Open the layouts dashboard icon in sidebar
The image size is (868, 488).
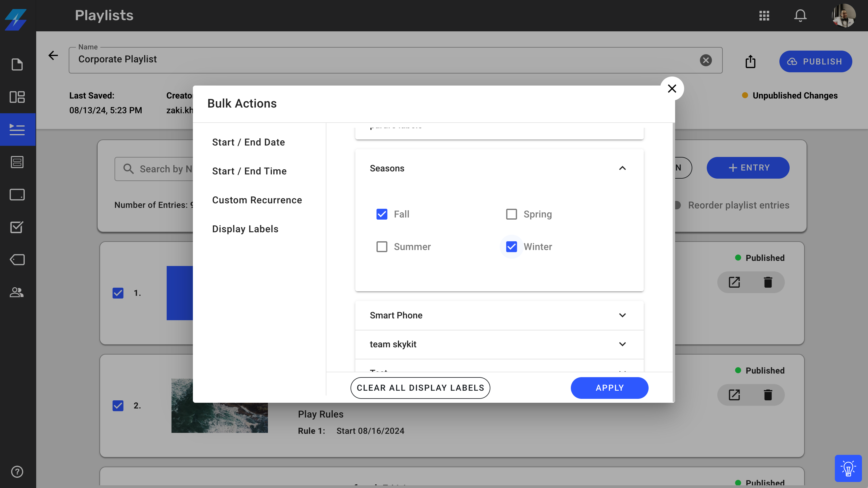click(x=17, y=97)
